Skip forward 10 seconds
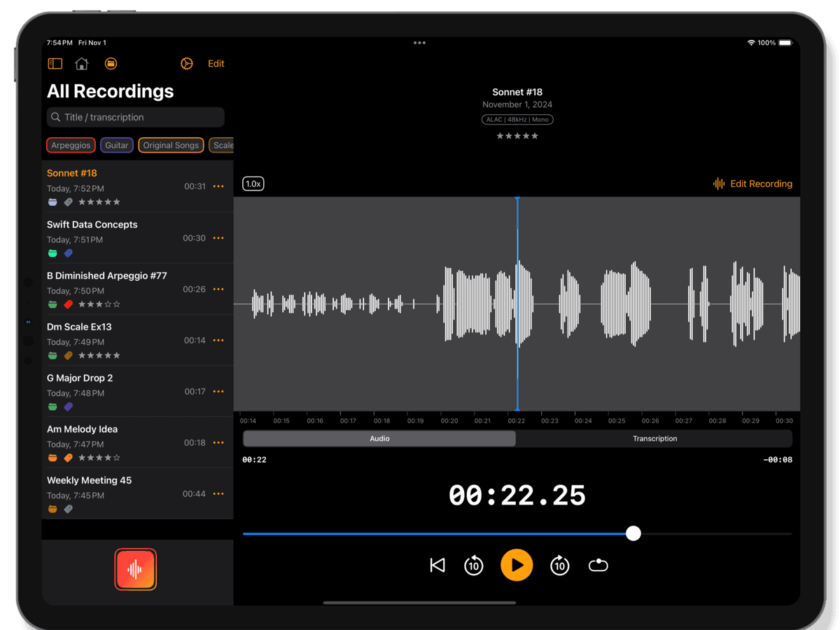Screen dimensions: 840x630 click(x=559, y=566)
